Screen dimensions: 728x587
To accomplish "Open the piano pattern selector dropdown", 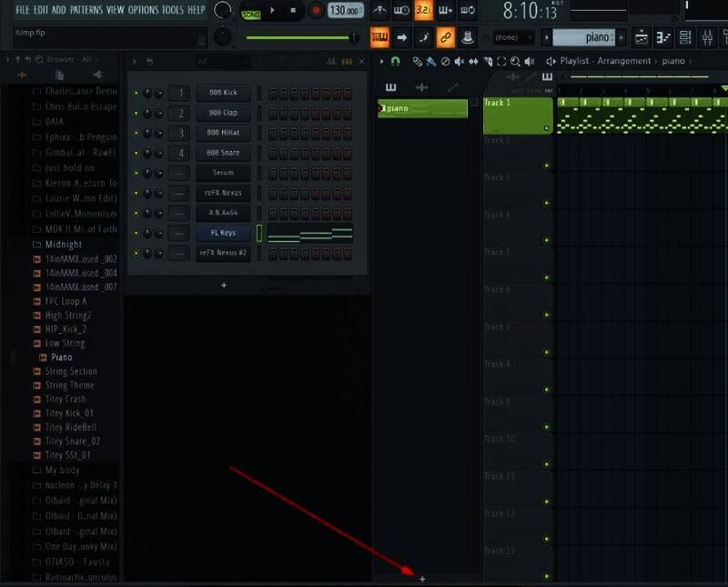I will coord(583,37).
